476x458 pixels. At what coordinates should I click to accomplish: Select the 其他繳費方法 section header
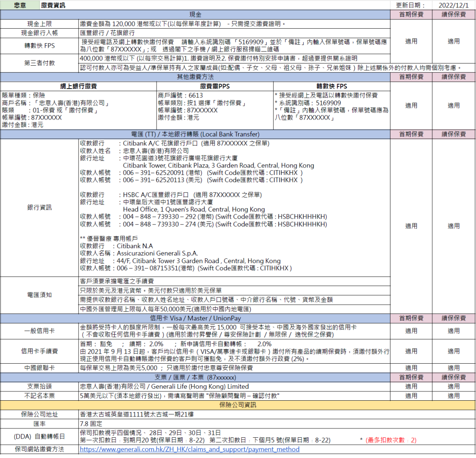(195, 77)
